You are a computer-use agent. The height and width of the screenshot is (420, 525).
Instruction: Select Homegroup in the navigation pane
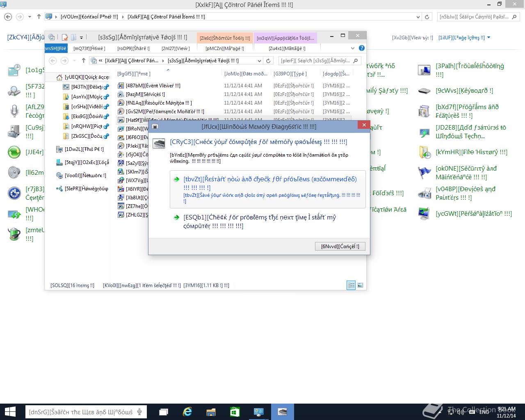point(82,189)
